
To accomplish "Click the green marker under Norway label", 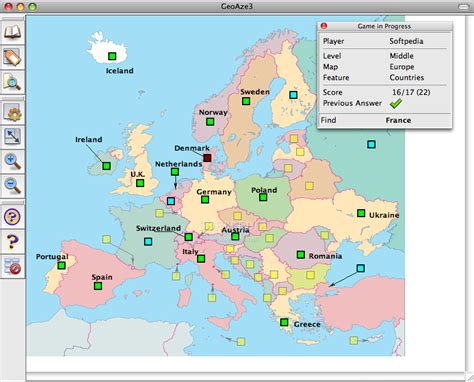I will pyautogui.click(x=210, y=122).
